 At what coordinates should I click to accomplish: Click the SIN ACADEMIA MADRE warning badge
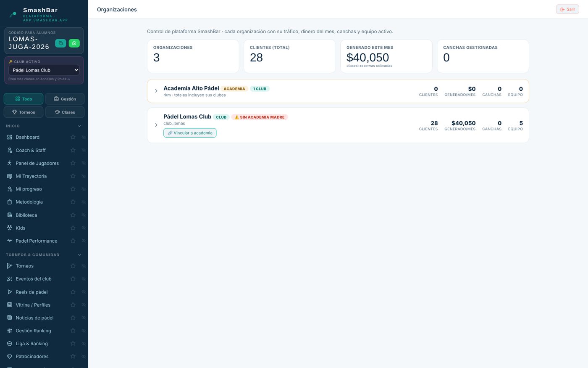pyautogui.click(x=260, y=117)
